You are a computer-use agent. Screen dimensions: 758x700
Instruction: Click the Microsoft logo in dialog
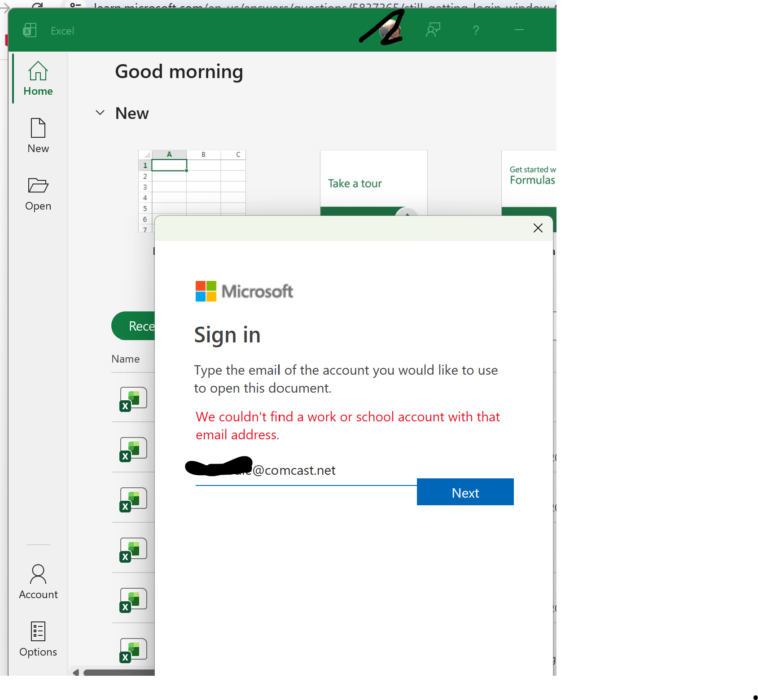[x=244, y=291]
